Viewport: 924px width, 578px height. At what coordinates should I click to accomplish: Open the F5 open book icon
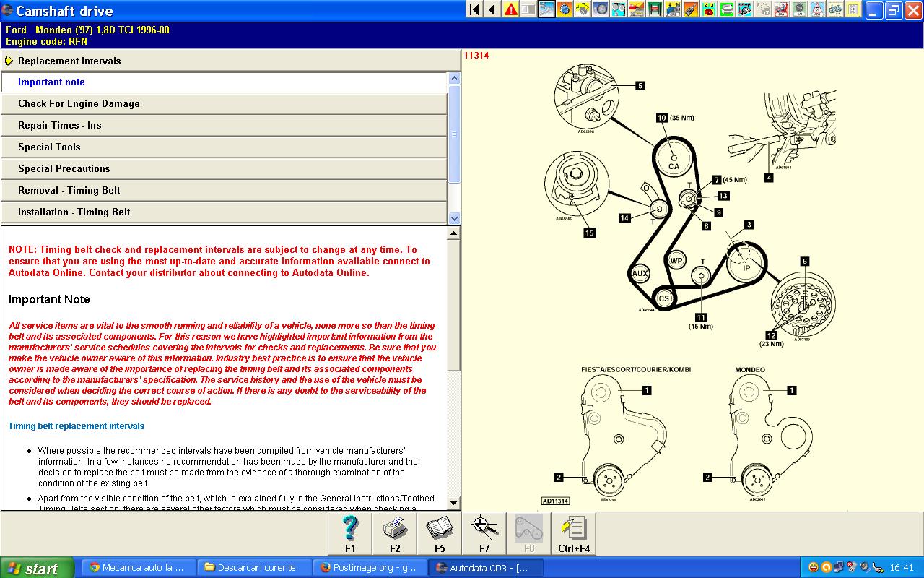440,534
